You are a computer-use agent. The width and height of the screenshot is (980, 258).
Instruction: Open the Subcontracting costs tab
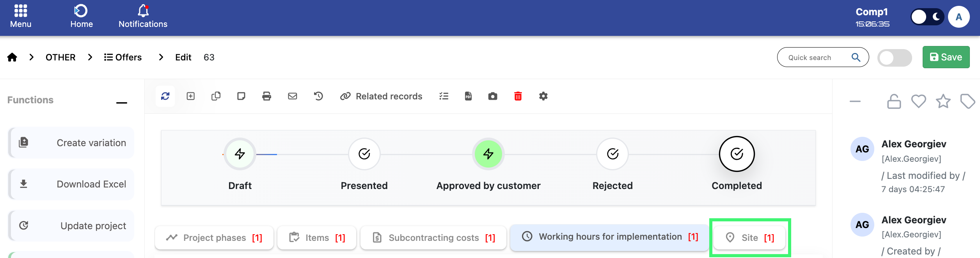tap(433, 238)
